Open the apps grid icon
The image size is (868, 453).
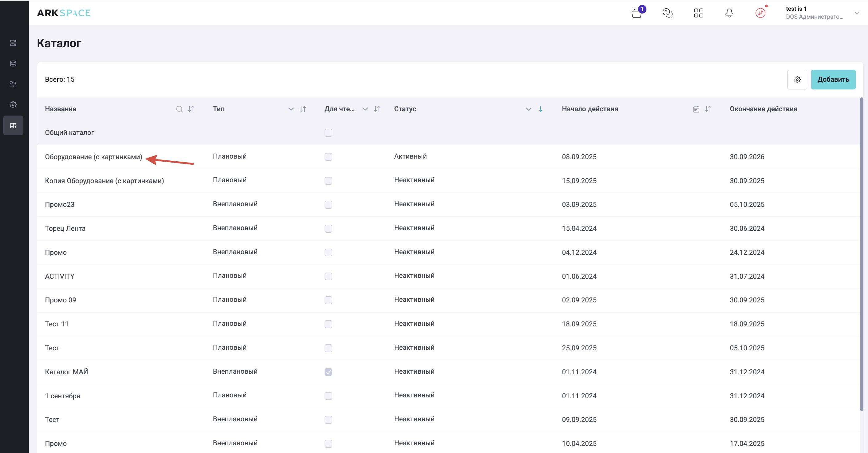point(699,13)
